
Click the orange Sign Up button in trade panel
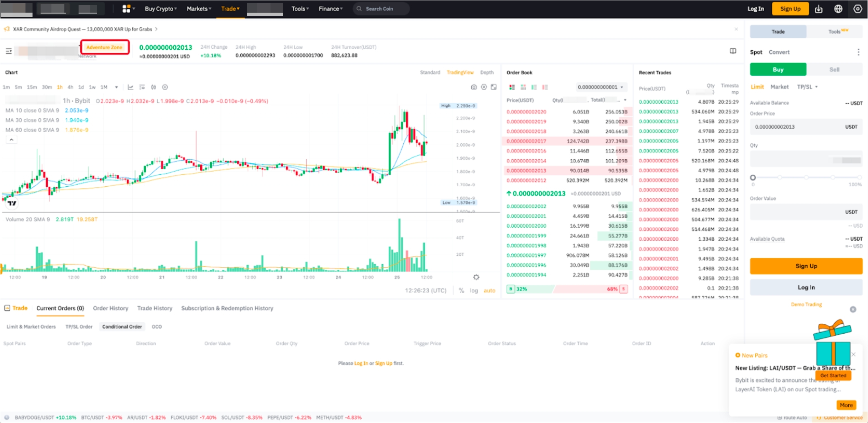point(806,266)
